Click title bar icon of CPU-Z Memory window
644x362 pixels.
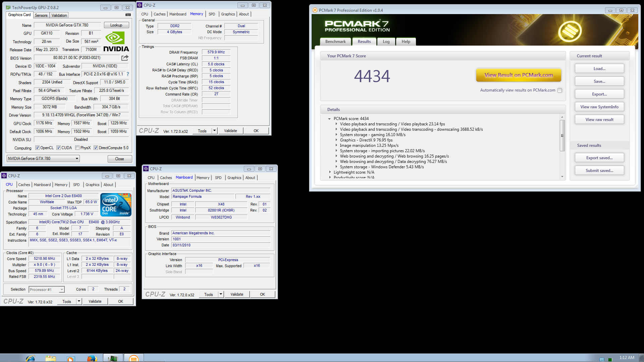tap(140, 5)
